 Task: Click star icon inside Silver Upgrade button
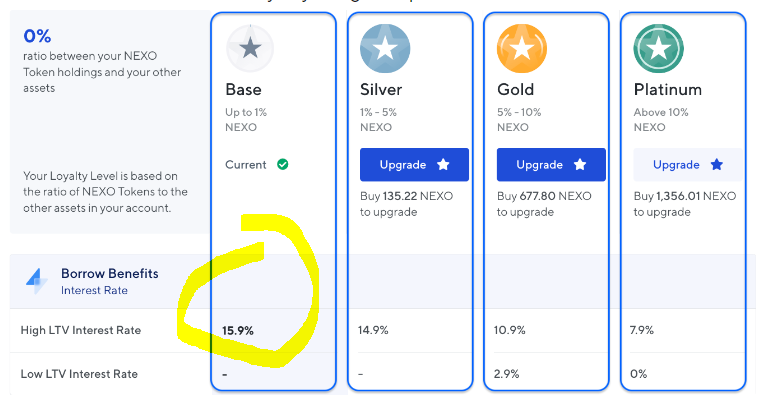tap(443, 164)
